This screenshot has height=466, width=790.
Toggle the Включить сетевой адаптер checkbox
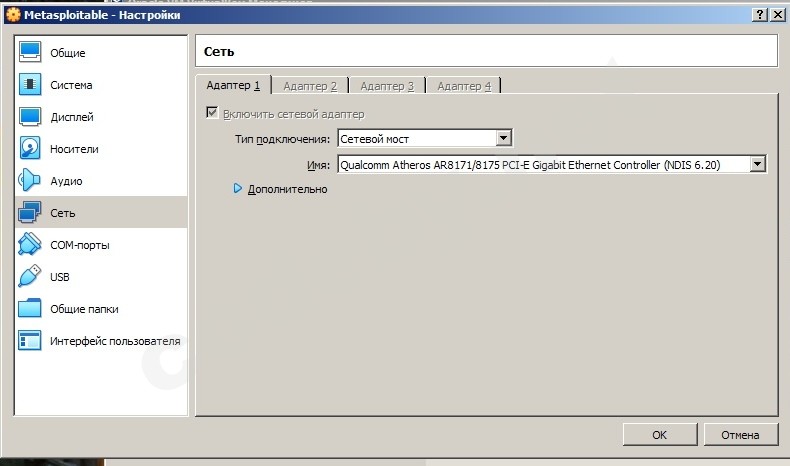tap(212, 112)
